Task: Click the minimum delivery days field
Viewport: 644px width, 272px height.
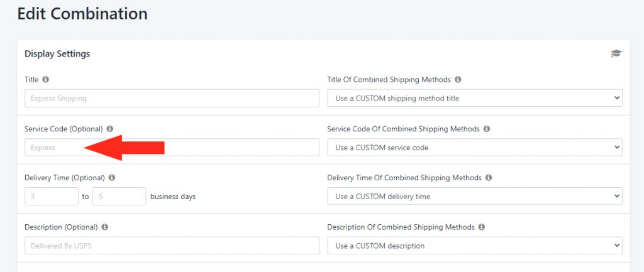Action: point(52,197)
